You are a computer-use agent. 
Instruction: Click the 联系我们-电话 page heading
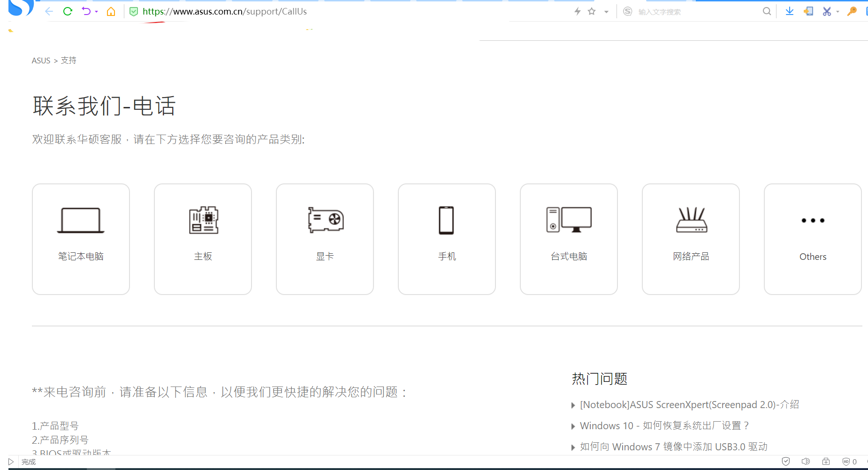(x=104, y=106)
